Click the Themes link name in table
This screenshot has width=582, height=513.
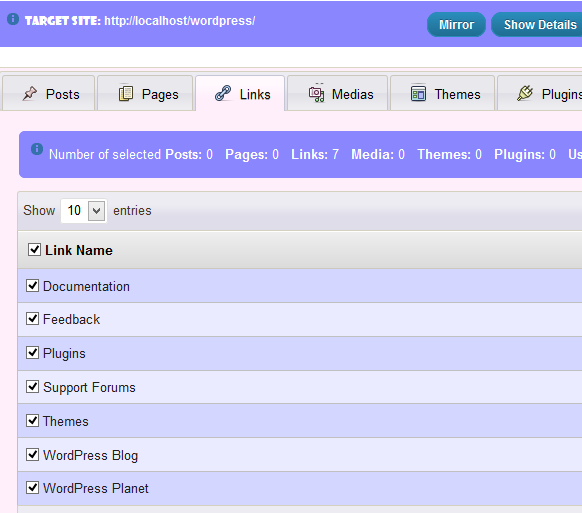[x=66, y=421]
